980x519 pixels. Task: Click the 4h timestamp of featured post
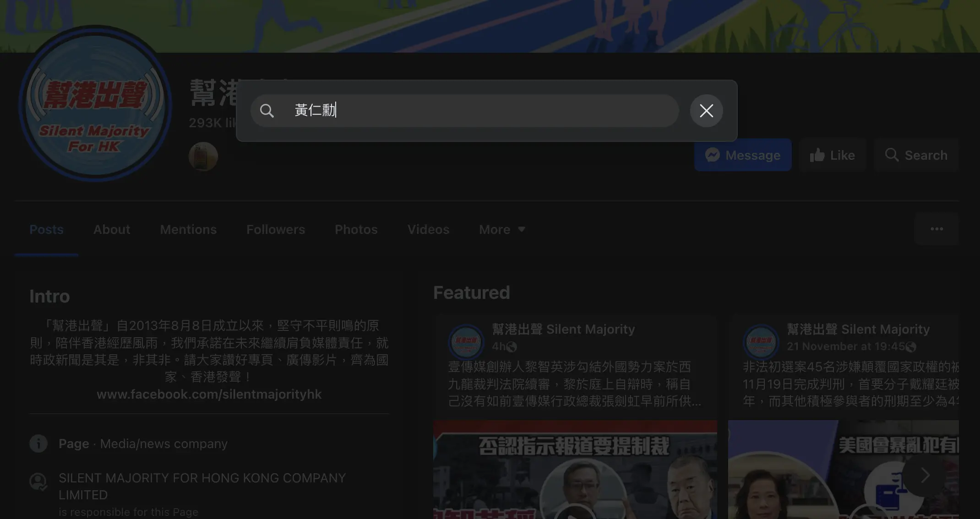click(x=499, y=346)
